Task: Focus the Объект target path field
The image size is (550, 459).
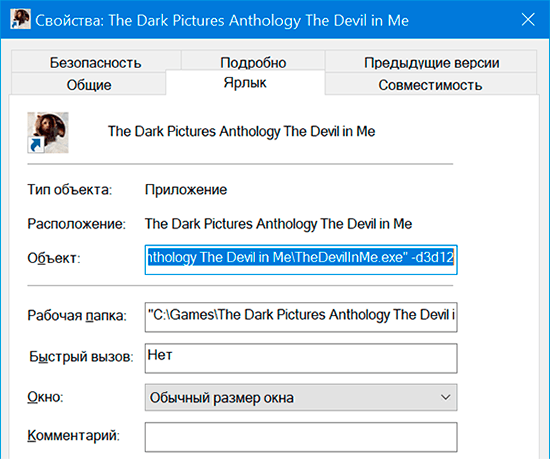Action: (301, 259)
